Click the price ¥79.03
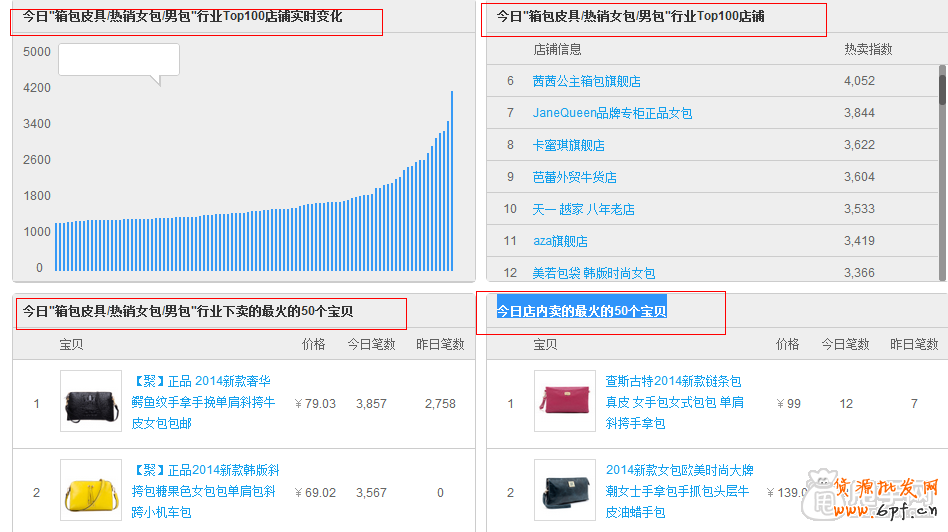The width and height of the screenshot is (948, 532). tap(315, 404)
